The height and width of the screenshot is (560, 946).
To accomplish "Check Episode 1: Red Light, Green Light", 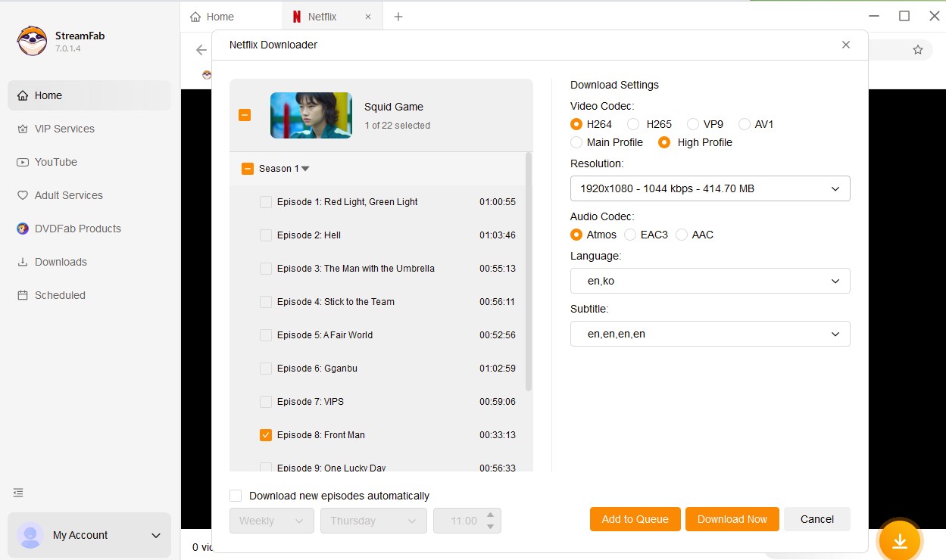I will [x=266, y=202].
